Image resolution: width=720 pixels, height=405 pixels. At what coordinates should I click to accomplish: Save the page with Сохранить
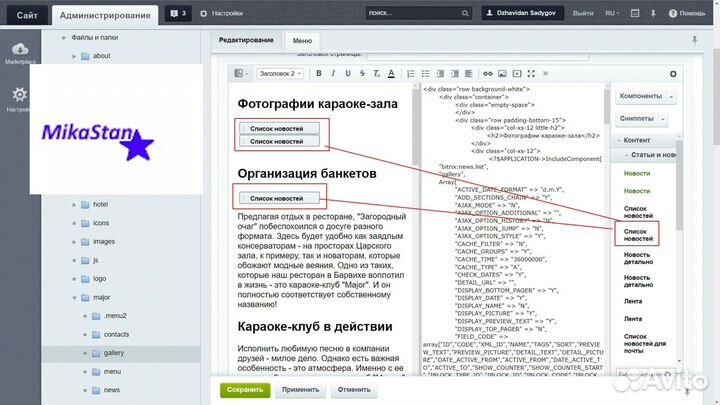(245, 390)
